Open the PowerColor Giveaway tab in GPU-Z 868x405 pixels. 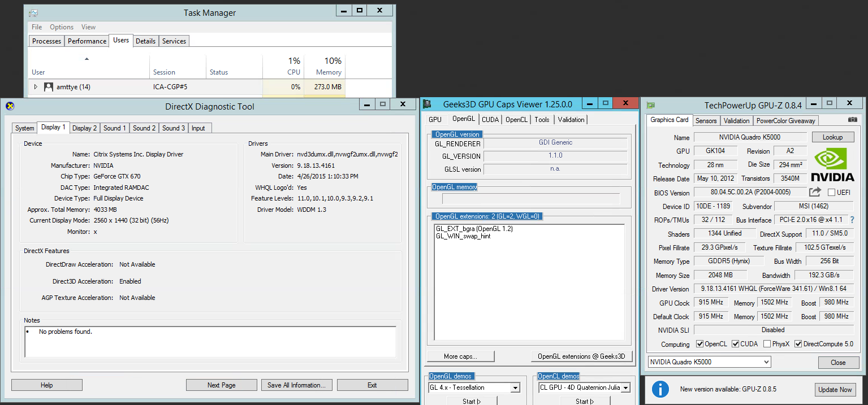coord(786,121)
